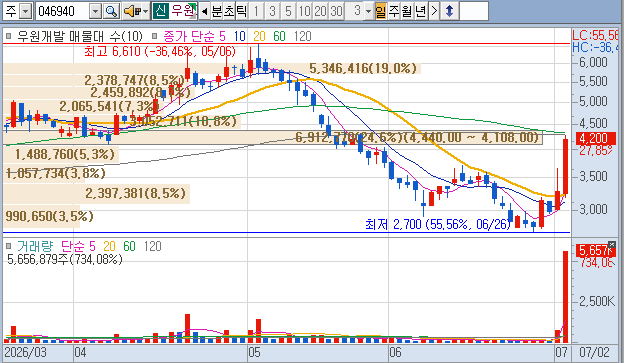Click the 종가 단순 moving average label

(x=189, y=36)
